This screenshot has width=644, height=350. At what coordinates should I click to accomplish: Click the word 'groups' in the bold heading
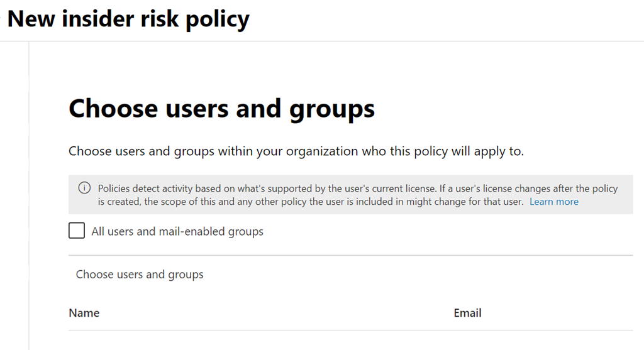pos(331,109)
